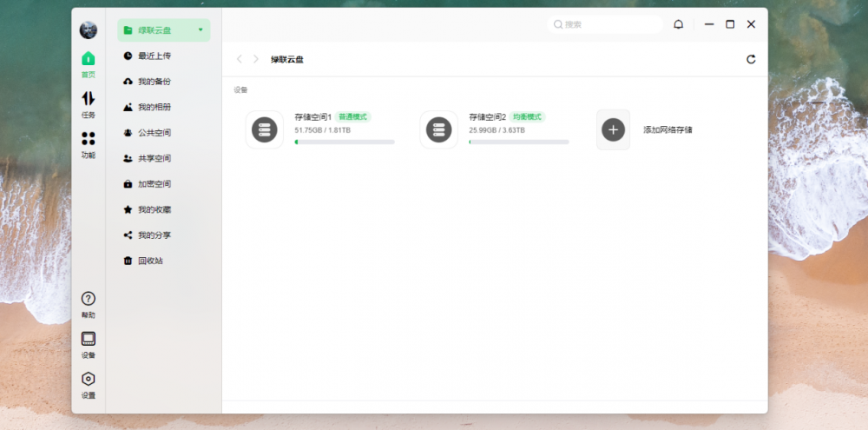Expand the 绿联云盘 dropdown arrow
Viewport: 868px width, 430px height.
(x=201, y=30)
